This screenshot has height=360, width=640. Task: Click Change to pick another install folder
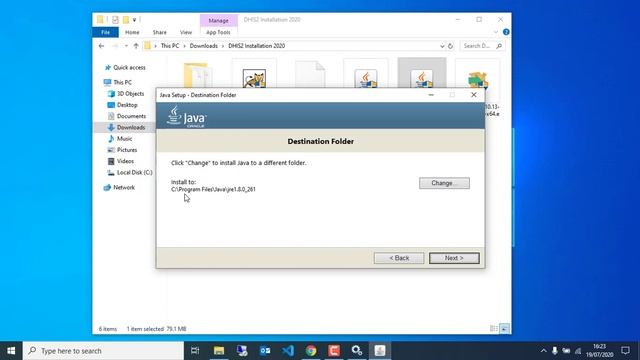coord(444,183)
